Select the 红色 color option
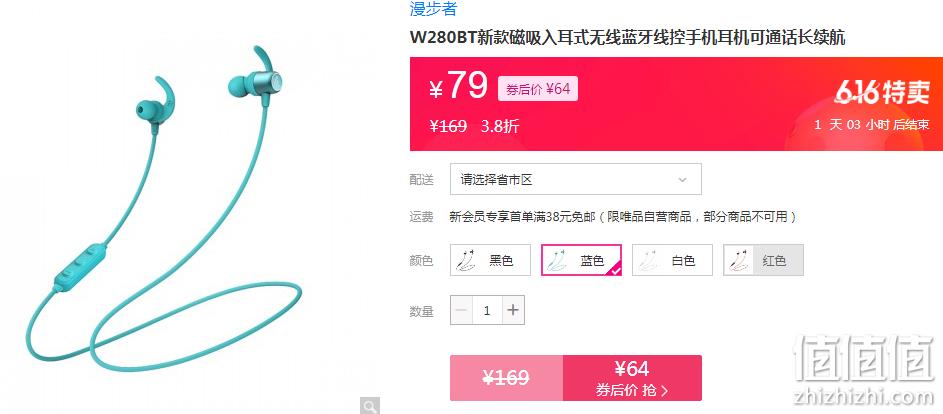 pyautogui.click(x=763, y=260)
